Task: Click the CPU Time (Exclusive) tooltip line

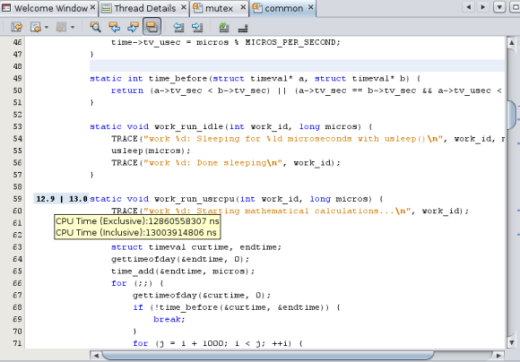Action: tap(137, 221)
